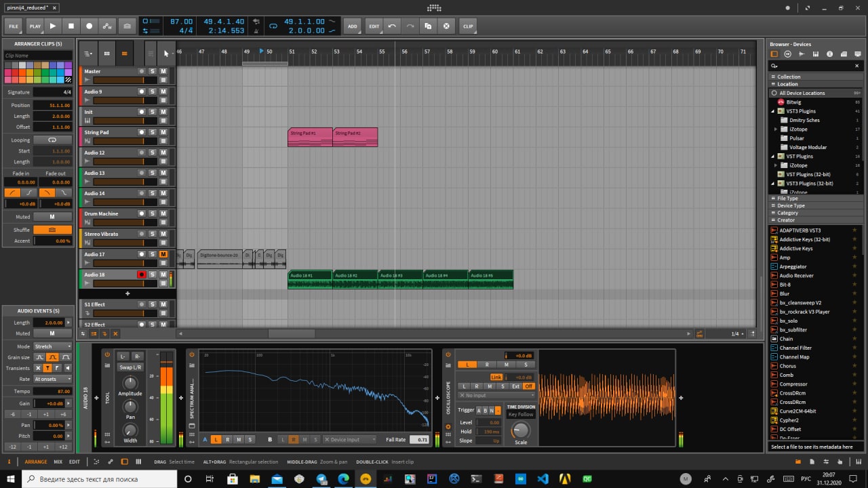Image resolution: width=868 pixels, height=488 pixels.
Task: Open the CLIP menu
Action: (x=468, y=26)
